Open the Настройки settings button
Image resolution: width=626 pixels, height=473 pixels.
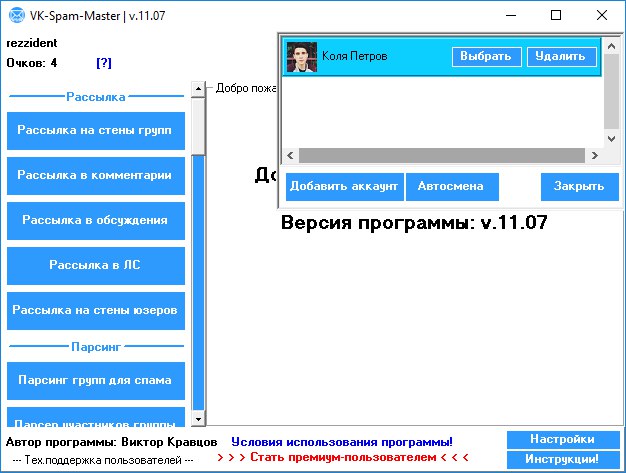click(x=562, y=440)
